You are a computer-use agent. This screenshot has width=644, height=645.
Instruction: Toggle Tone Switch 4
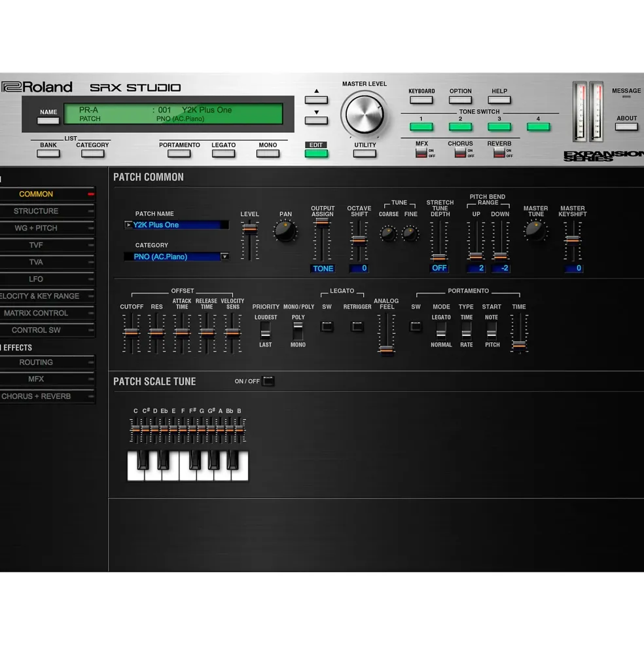pyautogui.click(x=539, y=127)
